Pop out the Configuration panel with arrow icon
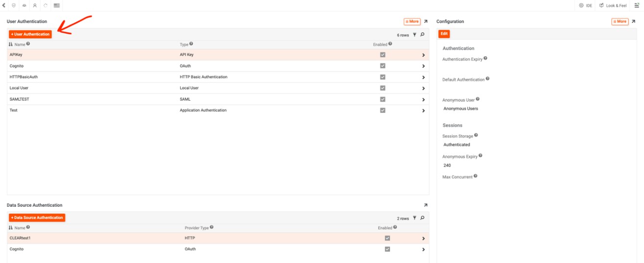The width and height of the screenshot is (644, 263). 633,22
